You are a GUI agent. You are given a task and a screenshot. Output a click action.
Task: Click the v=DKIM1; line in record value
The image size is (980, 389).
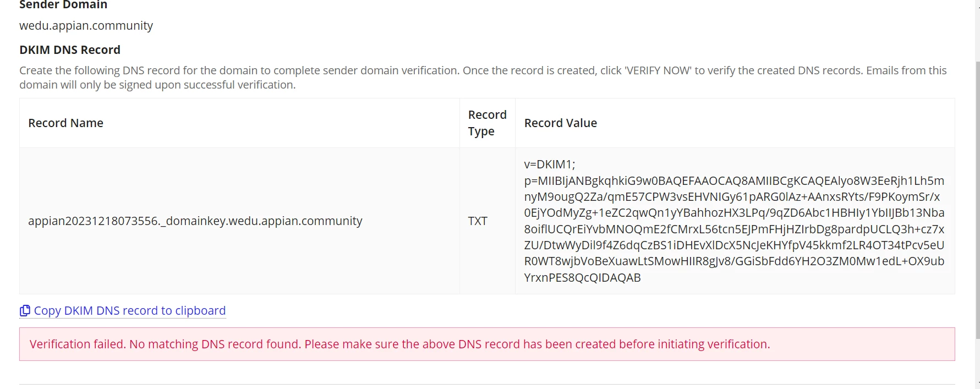pos(549,165)
